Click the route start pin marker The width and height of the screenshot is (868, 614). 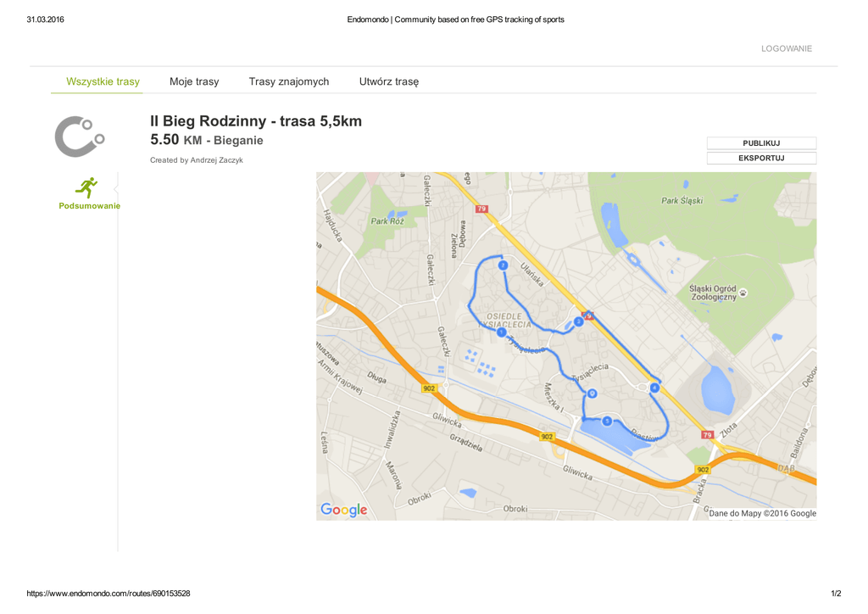(x=592, y=393)
